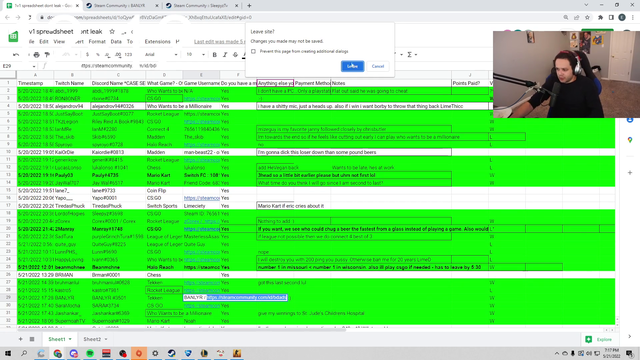Click the 'Points Paid?' header cell
640x360 pixels.
point(470,83)
